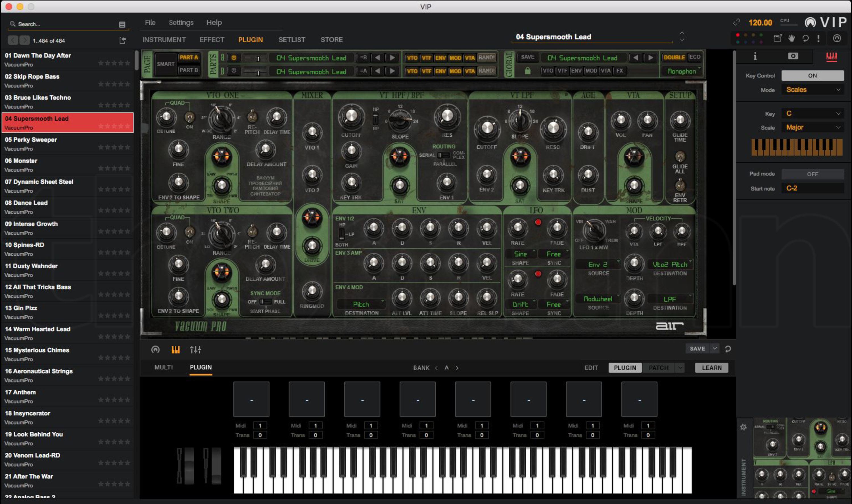852x504 pixels.
Task: Click the exclamation alert icon
Action: pyautogui.click(x=818, y=38)
